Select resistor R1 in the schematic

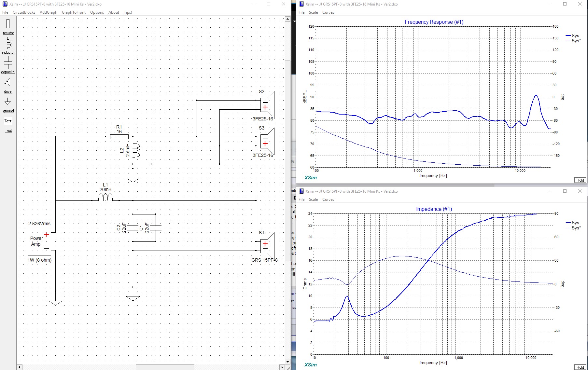coord(119,137)
